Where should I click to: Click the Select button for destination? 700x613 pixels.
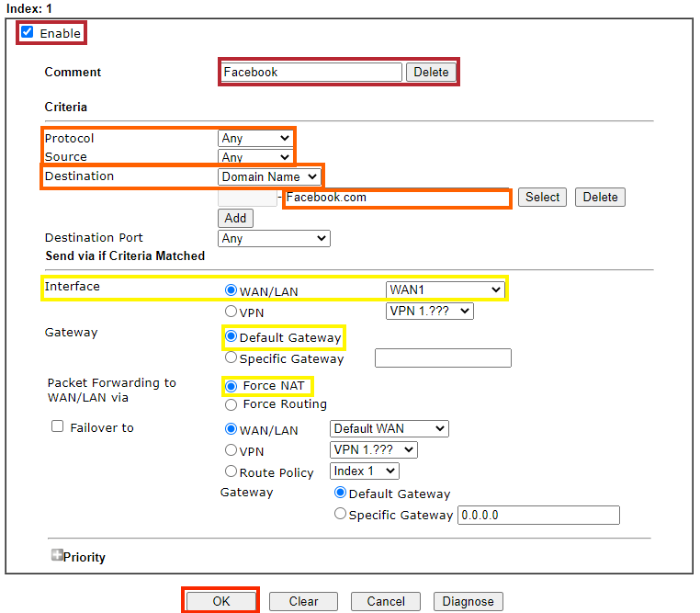pyautogui.click(x=542, y=198)
